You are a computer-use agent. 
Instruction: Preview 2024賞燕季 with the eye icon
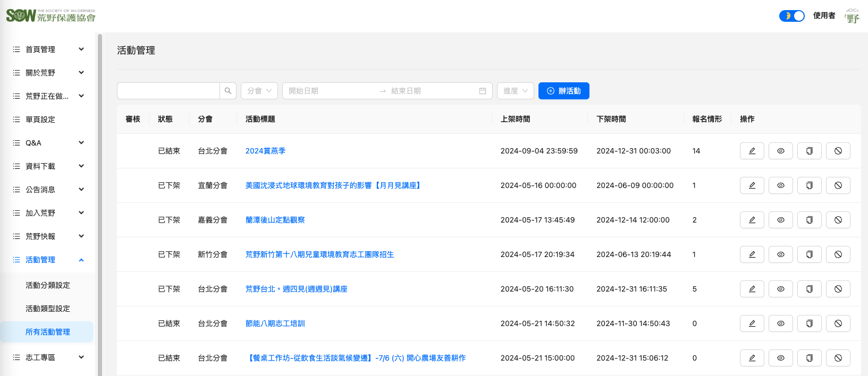click(x=780, y=151)
